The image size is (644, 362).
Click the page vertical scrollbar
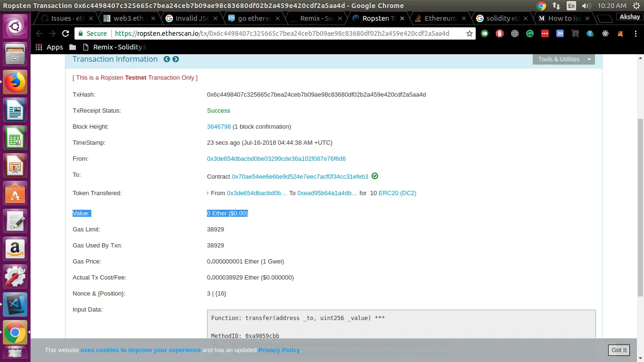[640, 206]
